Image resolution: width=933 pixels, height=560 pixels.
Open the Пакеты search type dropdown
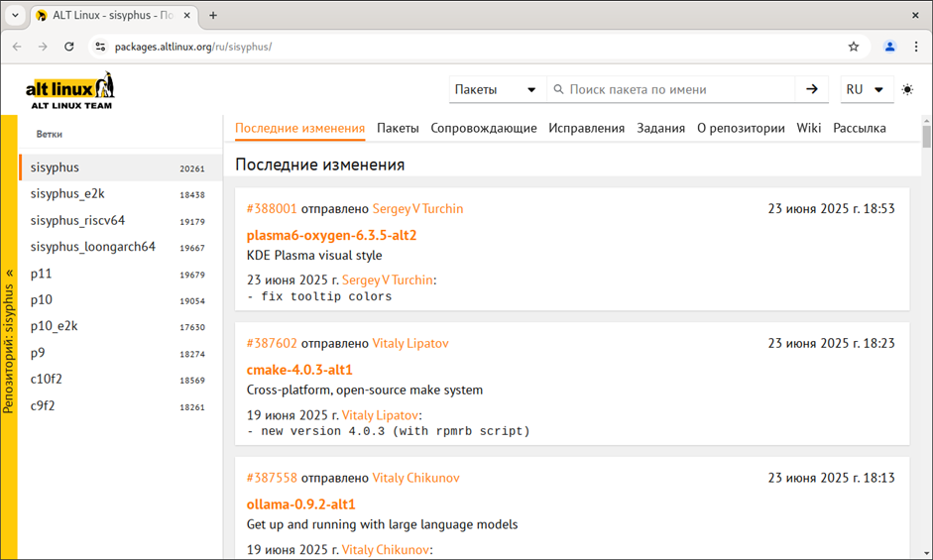[496, 89]
